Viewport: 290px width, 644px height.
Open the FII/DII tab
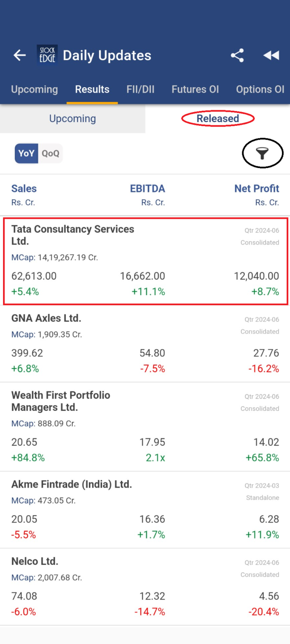140,89
